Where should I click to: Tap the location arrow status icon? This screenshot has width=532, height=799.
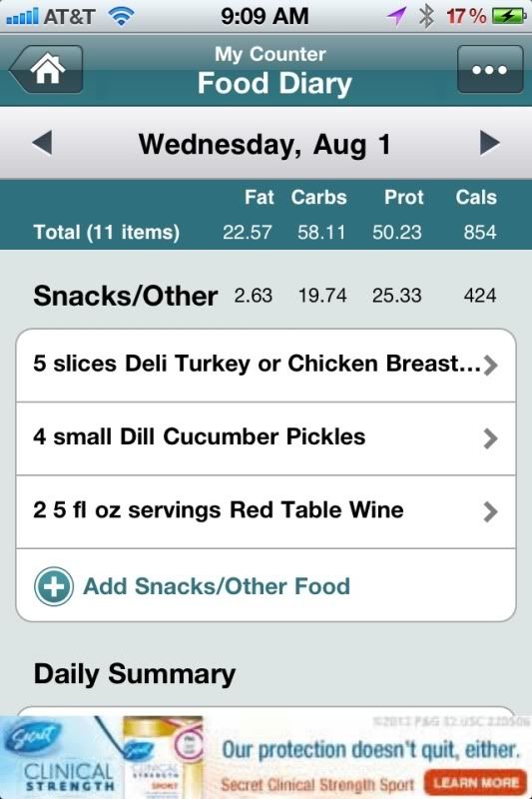(396, 16)
